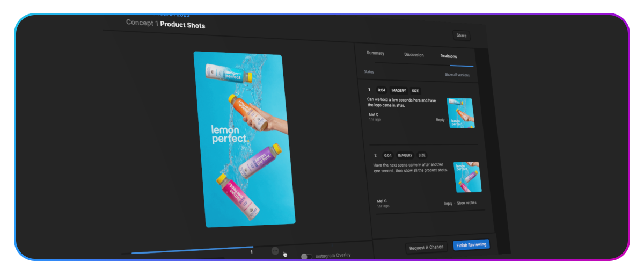The image size is (644, 275).
Task: Open the second comment's thumbnail image
Action: 467,177
